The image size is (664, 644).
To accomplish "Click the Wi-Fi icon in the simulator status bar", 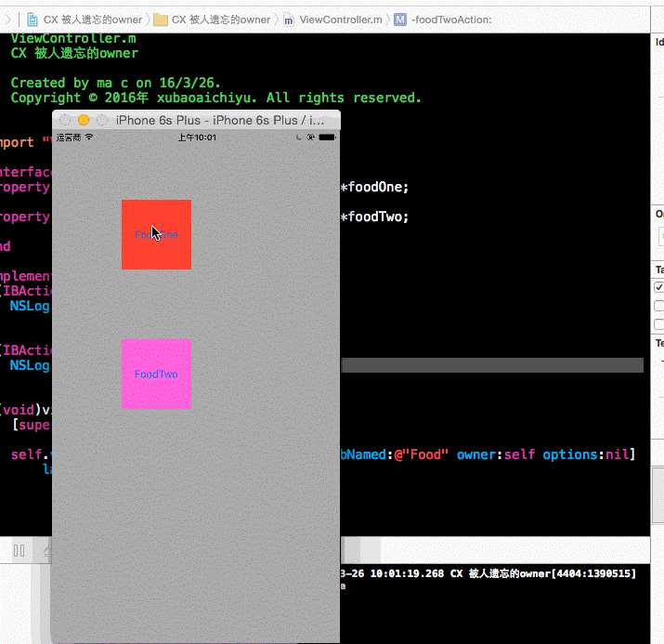I will pos(89,138).
